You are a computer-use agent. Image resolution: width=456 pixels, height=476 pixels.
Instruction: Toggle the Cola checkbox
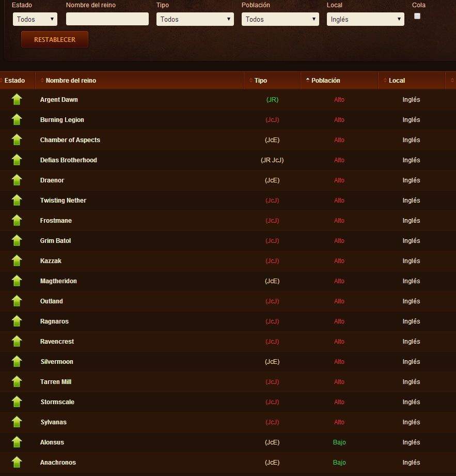pos(417,16)
